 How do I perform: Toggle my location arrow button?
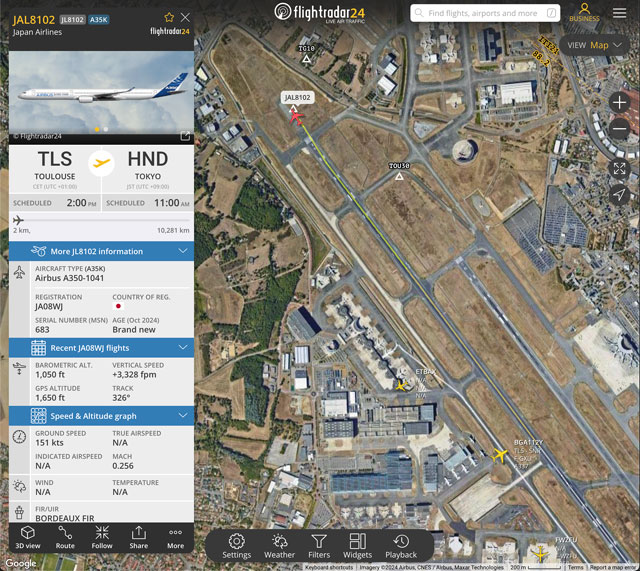tap(619, 195)
